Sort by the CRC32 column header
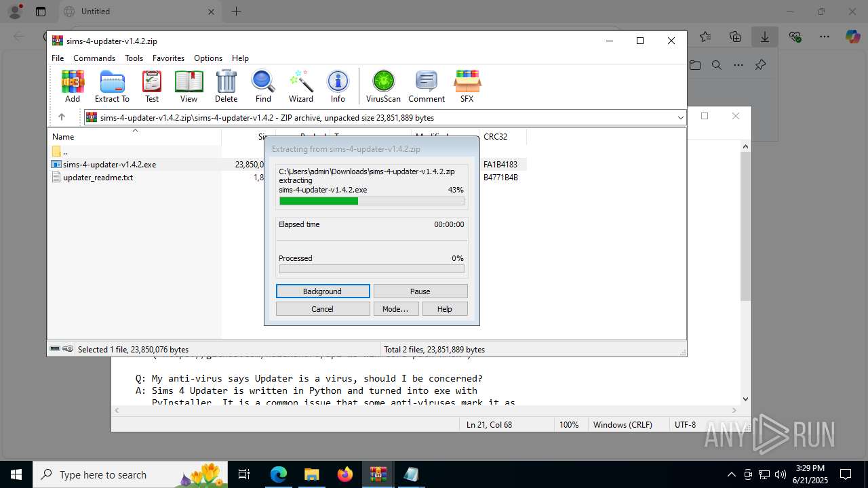 point(502,136)
